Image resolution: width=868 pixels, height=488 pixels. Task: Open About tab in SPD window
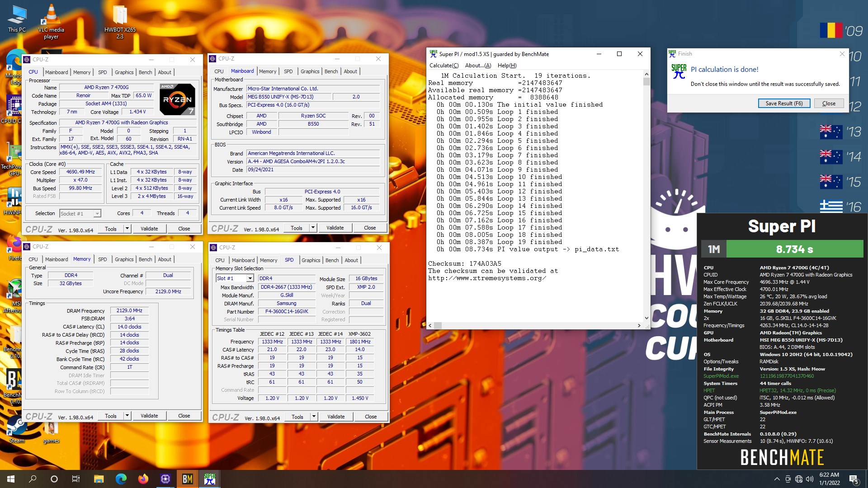pos(351,260)
